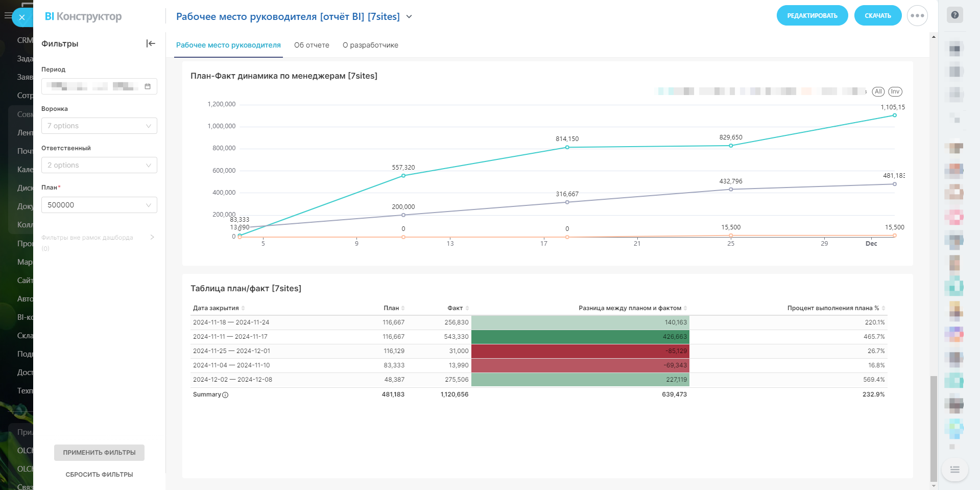Invert legend selection with the Inv button
This screenshot has height=490, width=980.
click(895, 91)
